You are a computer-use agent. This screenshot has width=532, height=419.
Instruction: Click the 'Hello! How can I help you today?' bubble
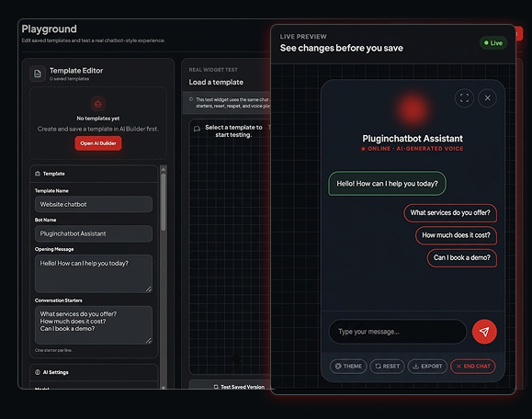(x=387, y=184)
